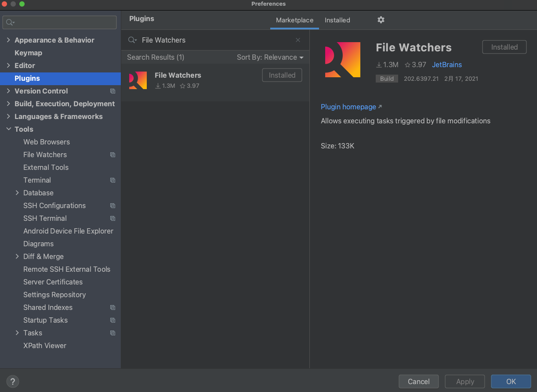Focus the preferences search field
Viewport: 537px width, 392px height.
pyautogui.click(x=60, y=22)
